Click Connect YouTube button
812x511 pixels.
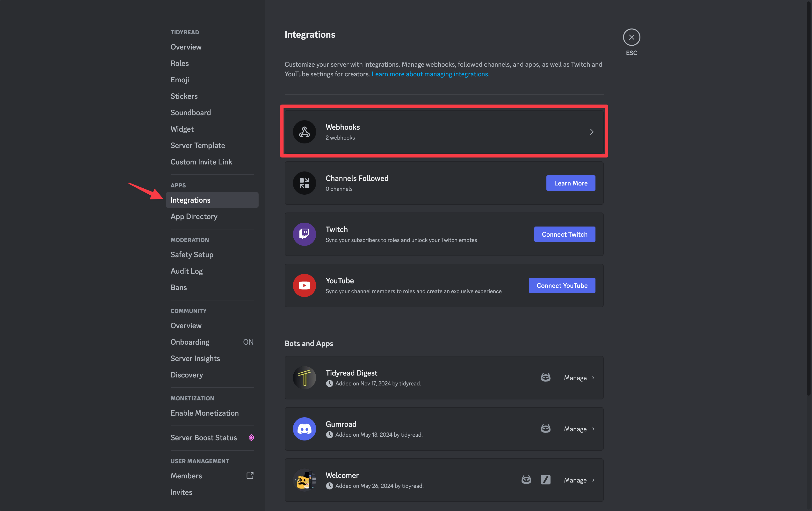pyautogui.click(x=562, y=285)
